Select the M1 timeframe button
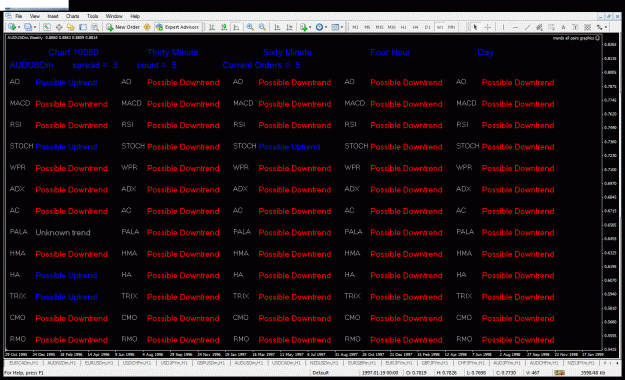625x380 pixels. 355,27
